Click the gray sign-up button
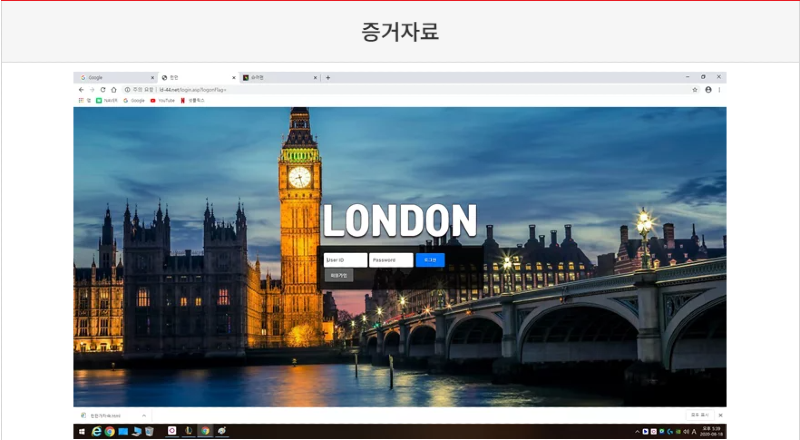The height and width of the screenshot is (440, 800). pos(337,274)
